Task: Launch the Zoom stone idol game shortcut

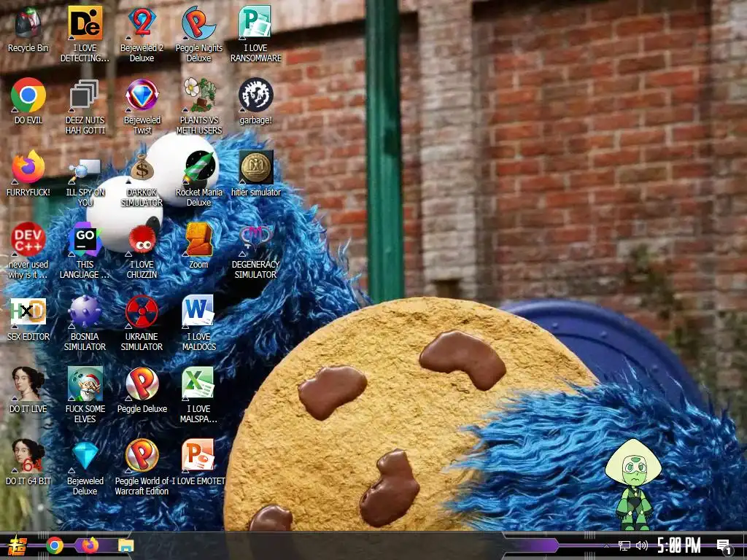Action: tap(198, 246)
